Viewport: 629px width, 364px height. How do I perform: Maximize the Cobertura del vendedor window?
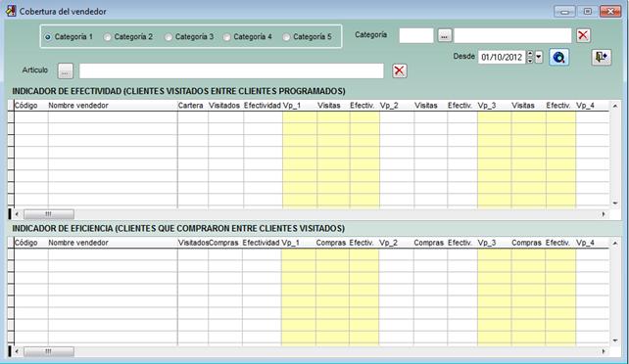point(587,12)
